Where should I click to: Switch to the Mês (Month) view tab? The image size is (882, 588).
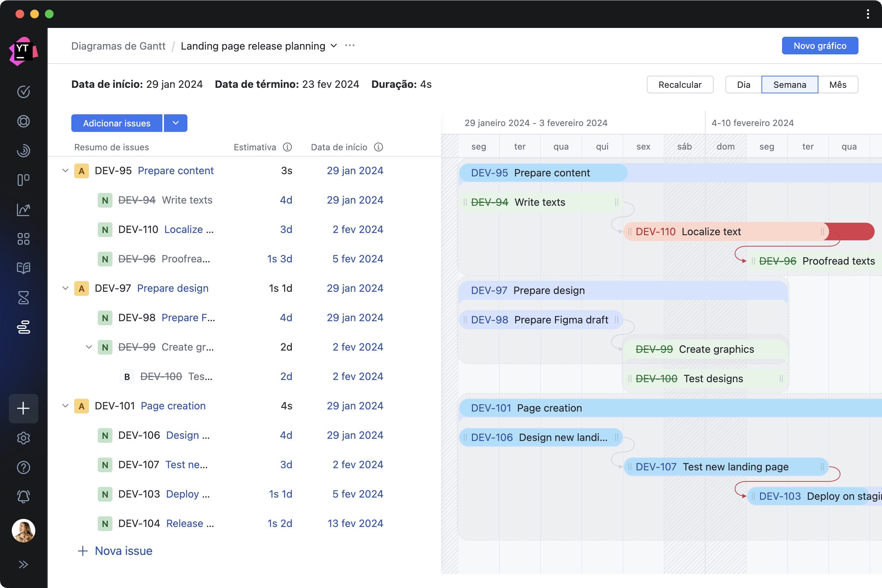click(x=838, y=84)
